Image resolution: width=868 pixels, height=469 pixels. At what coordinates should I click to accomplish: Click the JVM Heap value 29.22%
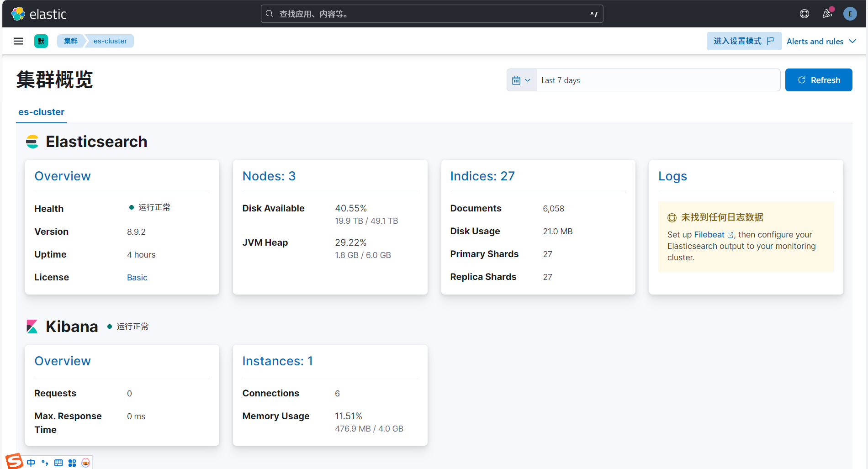(351, 242)
